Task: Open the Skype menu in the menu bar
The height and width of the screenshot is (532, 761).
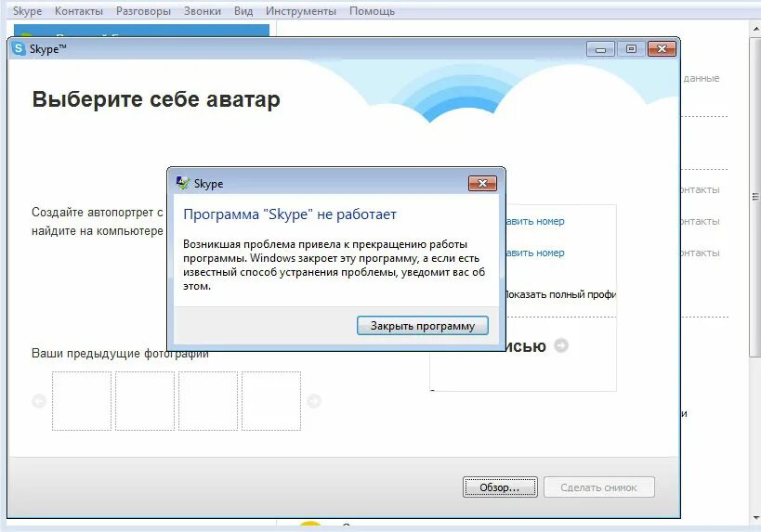Action: [27, 11]
